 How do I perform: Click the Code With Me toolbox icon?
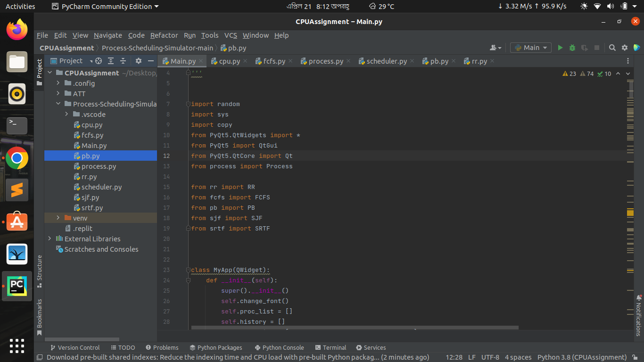[637, 48]
